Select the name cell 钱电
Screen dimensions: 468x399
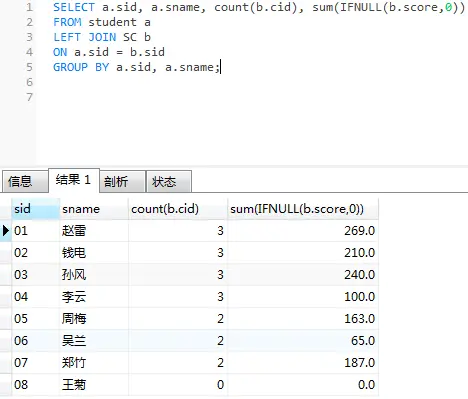click(94, 253)
